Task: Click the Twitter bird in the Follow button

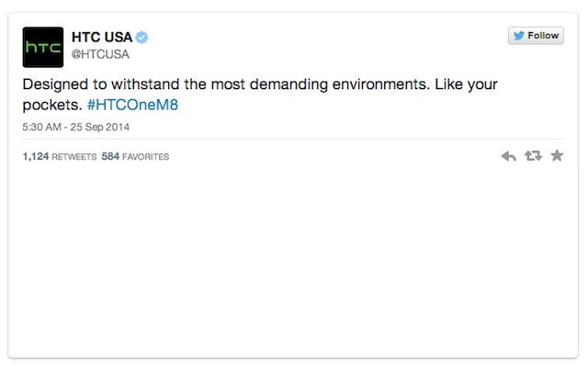Action: pyautogui.click(x=519, y=36)
